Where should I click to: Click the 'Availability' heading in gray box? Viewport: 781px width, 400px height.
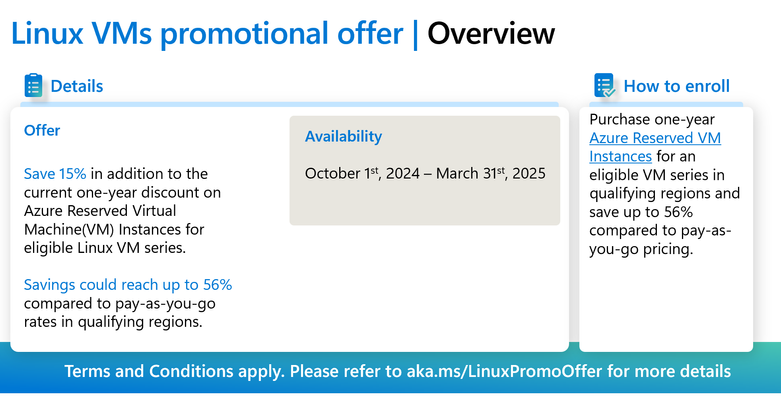[343, 136]
